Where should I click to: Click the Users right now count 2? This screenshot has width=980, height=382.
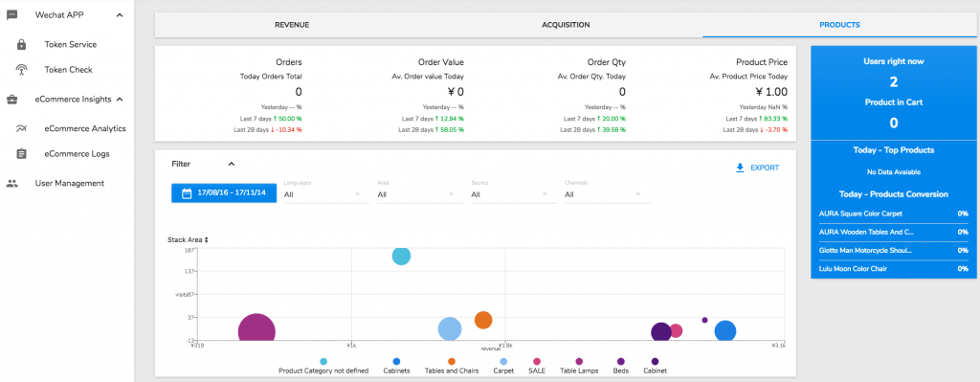click(x=894, y=82)
